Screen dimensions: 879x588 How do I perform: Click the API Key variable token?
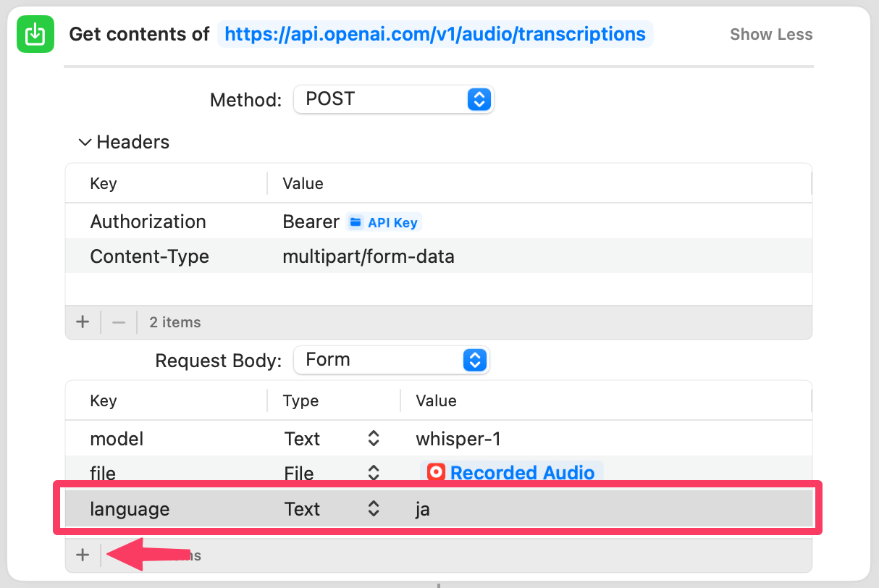click(384, 222)
